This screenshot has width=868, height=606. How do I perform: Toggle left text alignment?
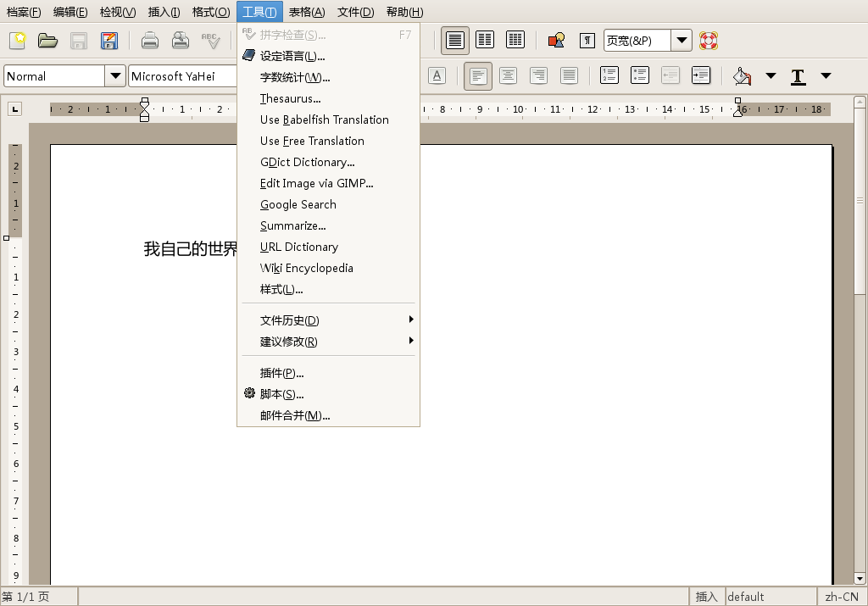pos(478,75)
